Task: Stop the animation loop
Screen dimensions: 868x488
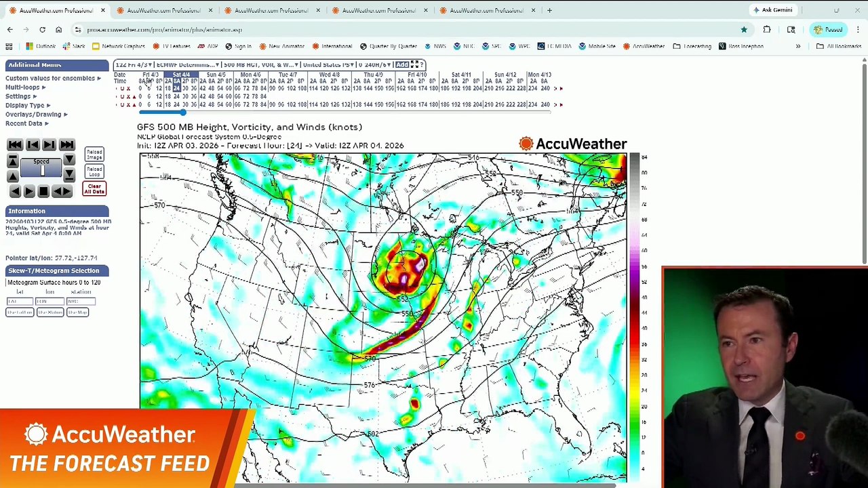Action: (43, 191)
